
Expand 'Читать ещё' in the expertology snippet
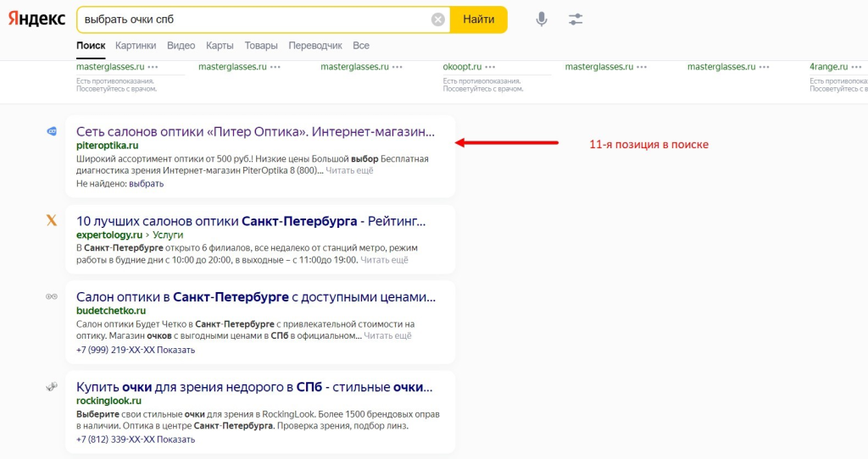point(384,260)
